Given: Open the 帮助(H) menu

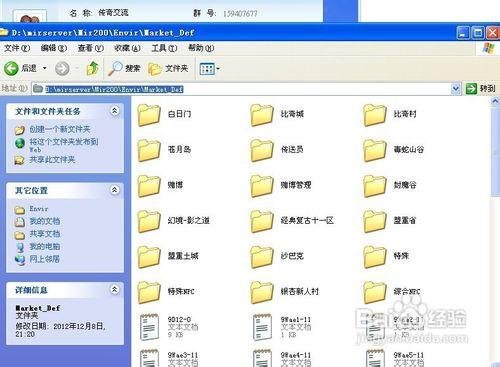Looking at the screenshot, I should [x=201, y=48].
